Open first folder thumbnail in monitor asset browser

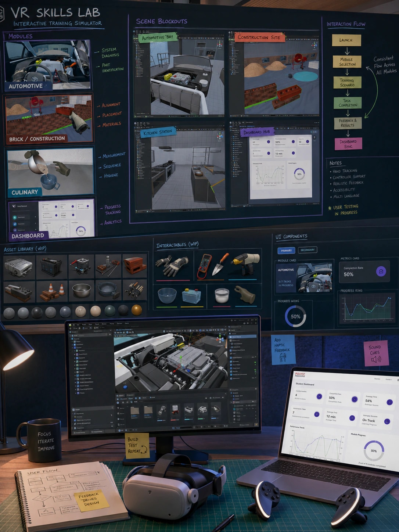[134, 412]
